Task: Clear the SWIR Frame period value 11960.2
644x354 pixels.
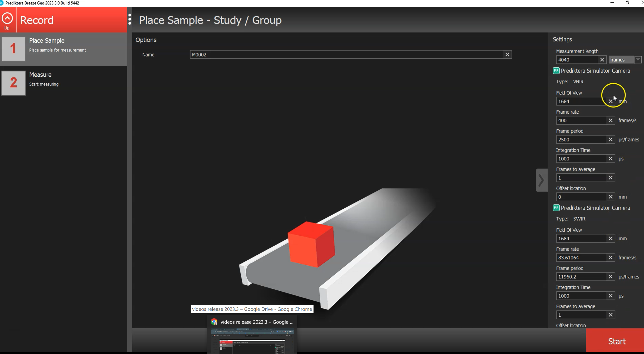Action: [611, 277]
